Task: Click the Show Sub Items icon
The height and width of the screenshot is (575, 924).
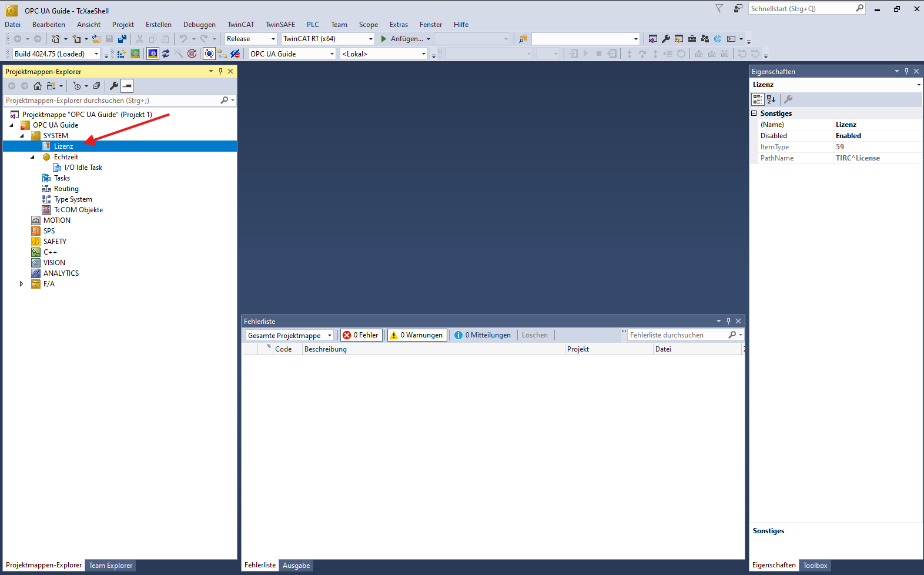Action: [x=222, y=54]
